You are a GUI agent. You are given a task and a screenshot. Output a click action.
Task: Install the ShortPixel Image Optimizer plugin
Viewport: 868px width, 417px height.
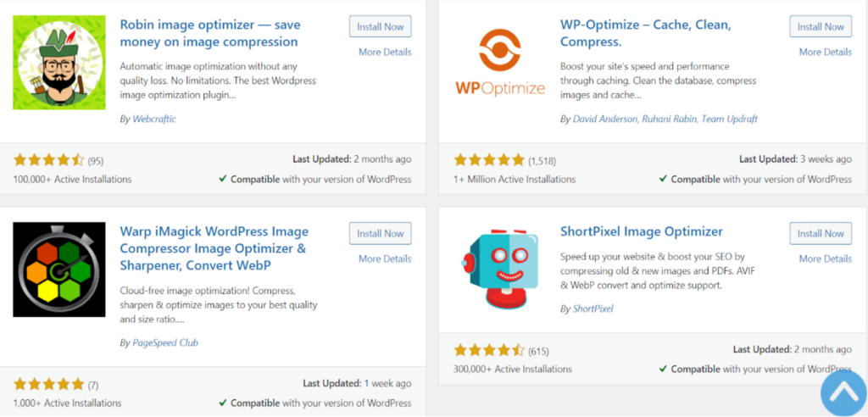pos(821,233)
